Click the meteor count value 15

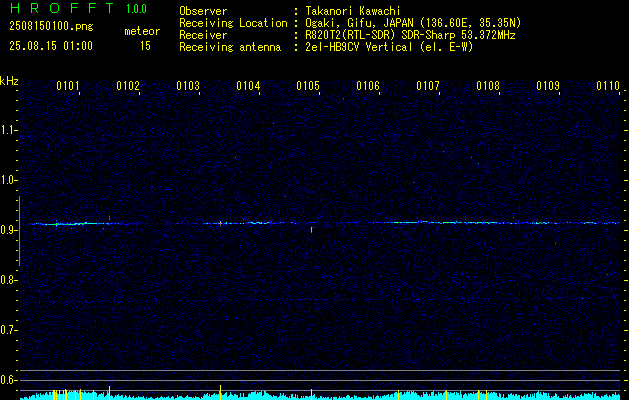pos(145,46)
